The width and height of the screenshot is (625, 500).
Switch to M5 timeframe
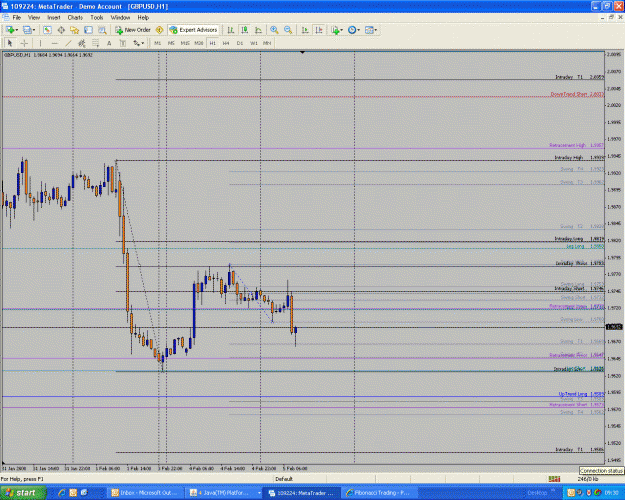(171, 43)
